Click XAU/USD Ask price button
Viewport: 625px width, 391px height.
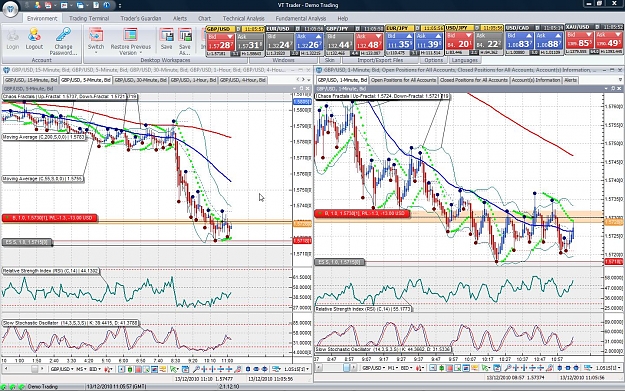tap(608, 40)
